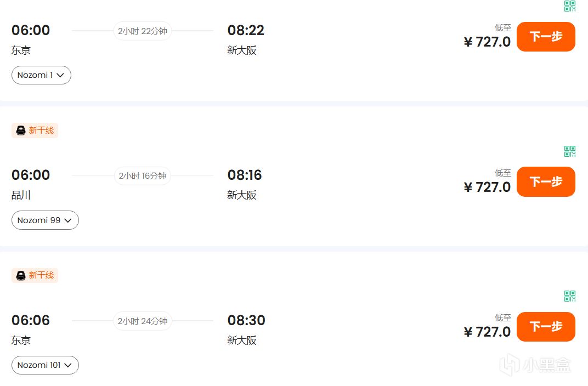588x386 pixels.
Task: Click 下一步 for the Shinagawa departure
Action: coord(546,181)
